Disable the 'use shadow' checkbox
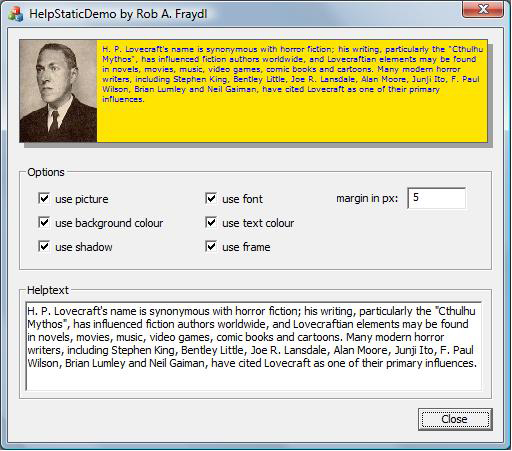512x451 pixels. [44, 246]
